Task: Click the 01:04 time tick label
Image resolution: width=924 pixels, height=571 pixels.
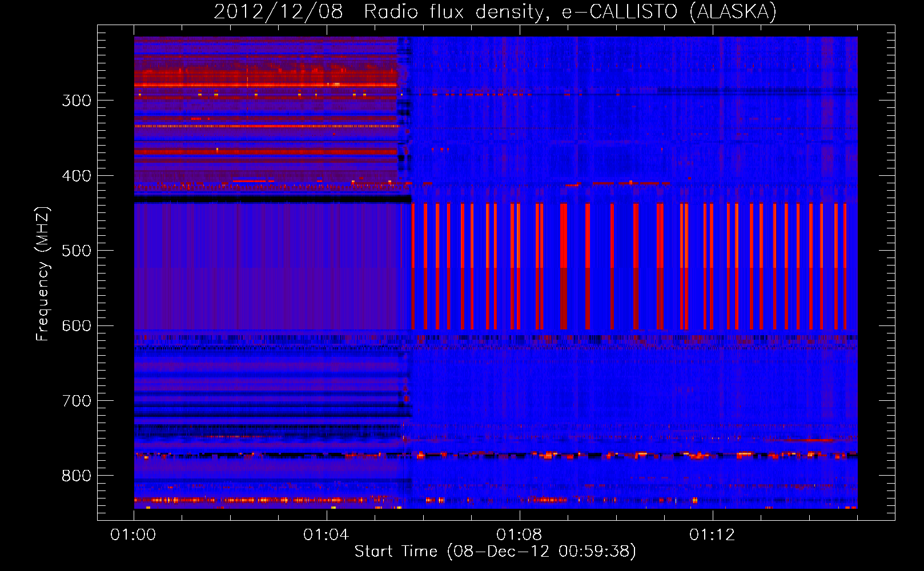Action: click(x=326, y=535)
